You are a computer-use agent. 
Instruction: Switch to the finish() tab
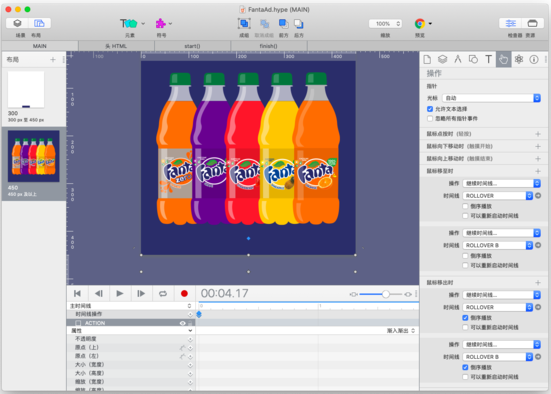[268, 46]
